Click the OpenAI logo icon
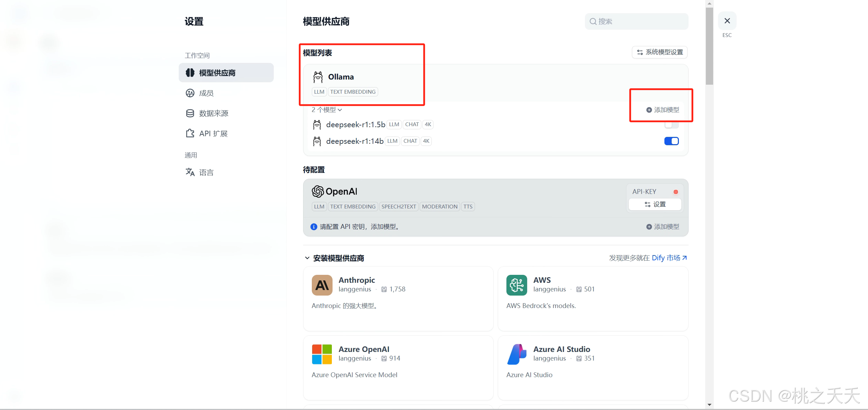Viewport: 868px width, 410px height. click(x=318, y=191)
